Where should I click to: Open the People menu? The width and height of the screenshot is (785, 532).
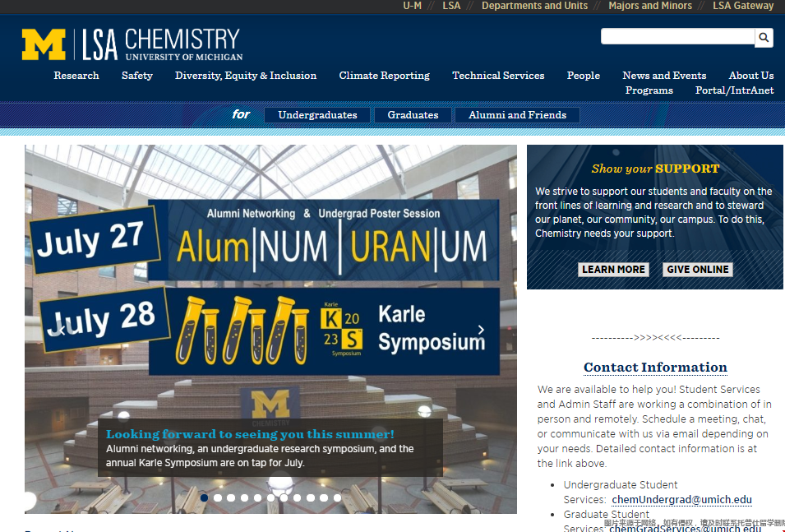click(x=583, y=76)
